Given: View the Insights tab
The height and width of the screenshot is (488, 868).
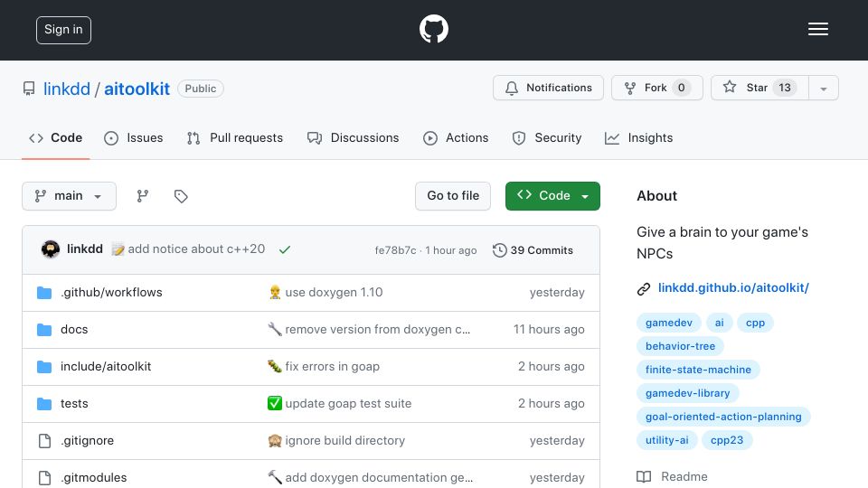Looking at the screenshot, I should tap(639, 137).
